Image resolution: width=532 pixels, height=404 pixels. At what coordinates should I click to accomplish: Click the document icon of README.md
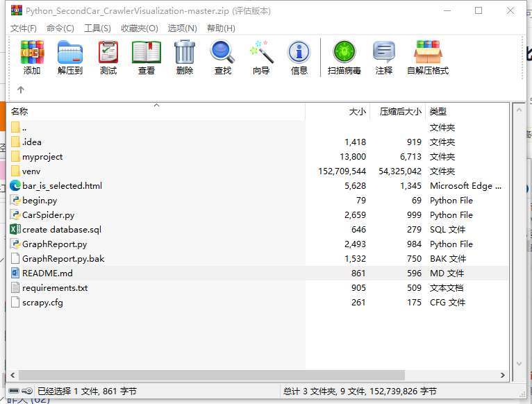click(15, 273)
